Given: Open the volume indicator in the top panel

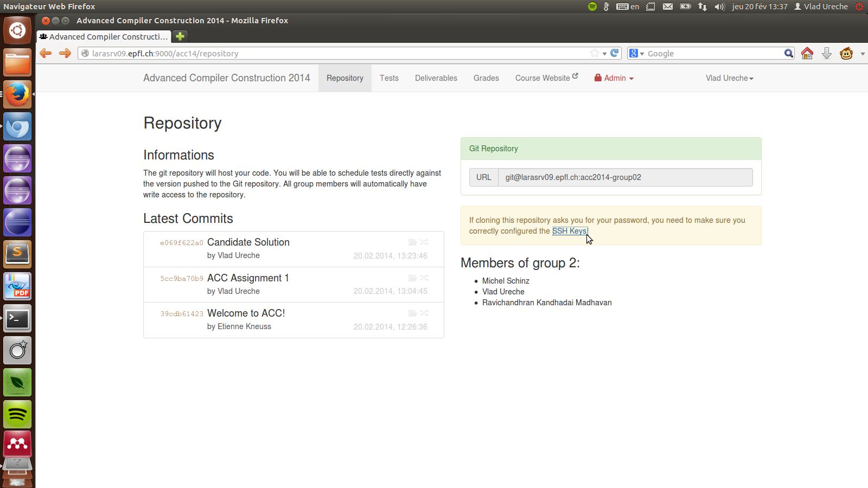Looking at the screenshot, I should click(719, 7).
